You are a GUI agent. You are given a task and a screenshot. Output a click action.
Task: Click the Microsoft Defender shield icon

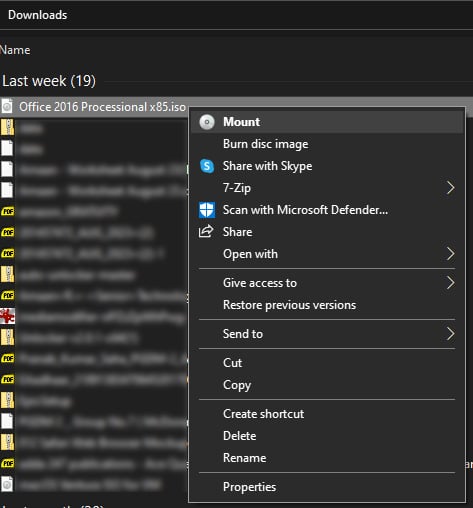click(x=207, y=210)
